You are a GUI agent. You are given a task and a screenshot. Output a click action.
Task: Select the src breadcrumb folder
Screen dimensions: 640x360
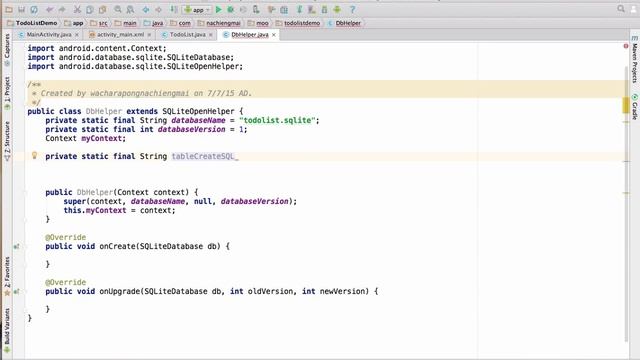click(x=99, y=23)
